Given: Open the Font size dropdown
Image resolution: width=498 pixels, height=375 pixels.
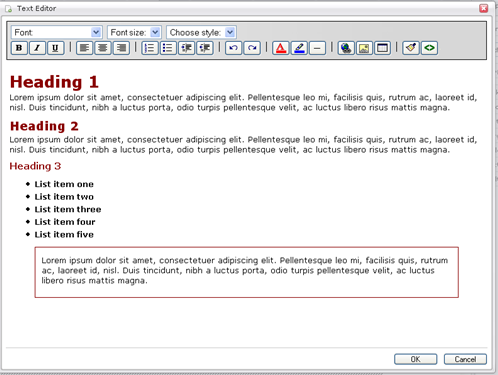Looking at the screenshot, I should click(x=134, y=32).
